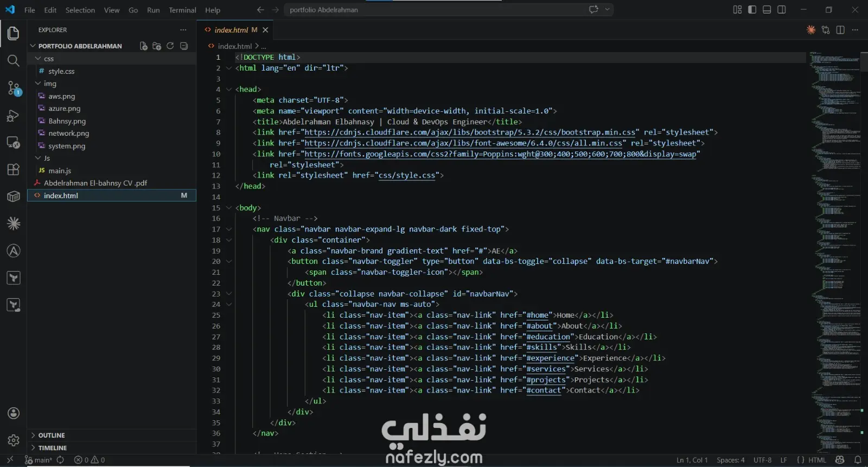
Task: Open the css/style.css href link
Action: click(407, 175)
